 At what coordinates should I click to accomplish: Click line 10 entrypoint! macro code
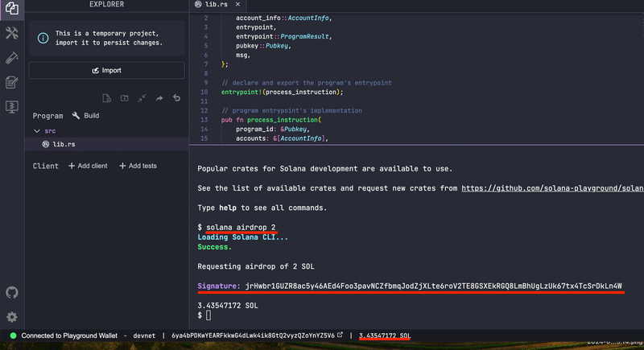[283, 92]
